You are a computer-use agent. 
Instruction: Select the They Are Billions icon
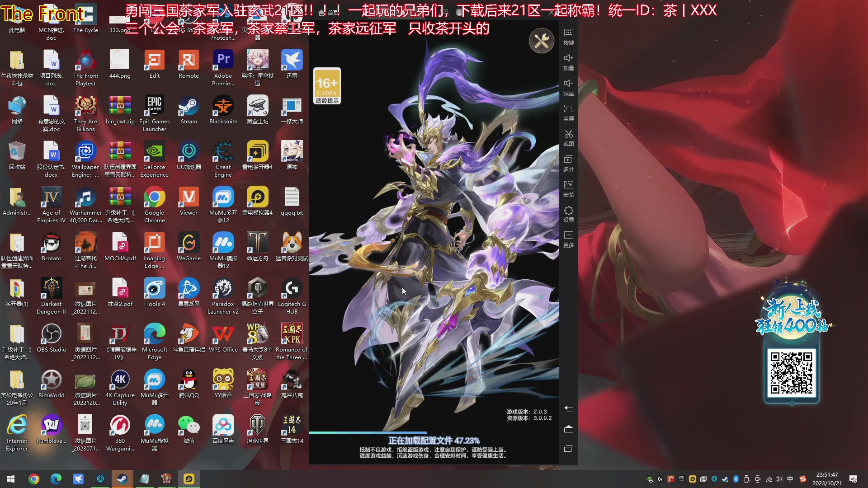[85, 113]
